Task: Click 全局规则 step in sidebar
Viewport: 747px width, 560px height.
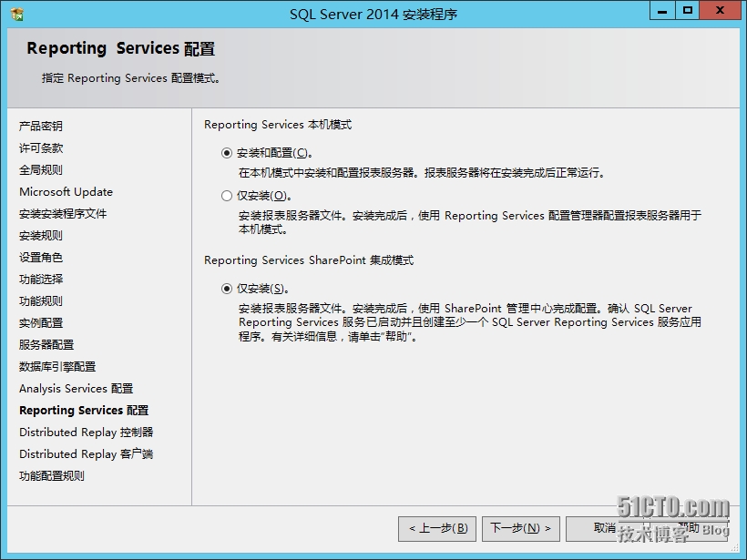Action: (41, 170)
